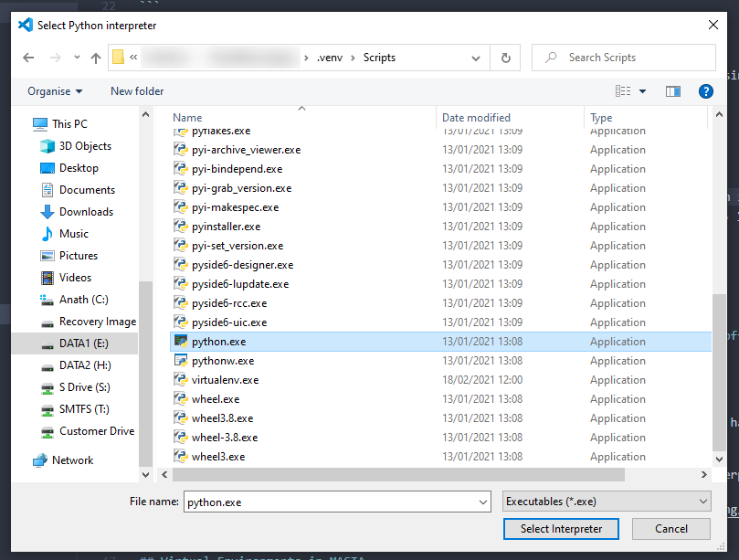The width and height of the screenshot is (739, 560).
Task: Click the Cancel button
Action: tap(671, 529)
